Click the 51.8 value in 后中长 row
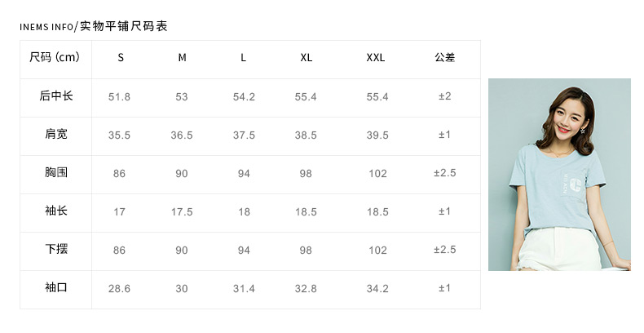Screen dimensions: 644x333 120,97
